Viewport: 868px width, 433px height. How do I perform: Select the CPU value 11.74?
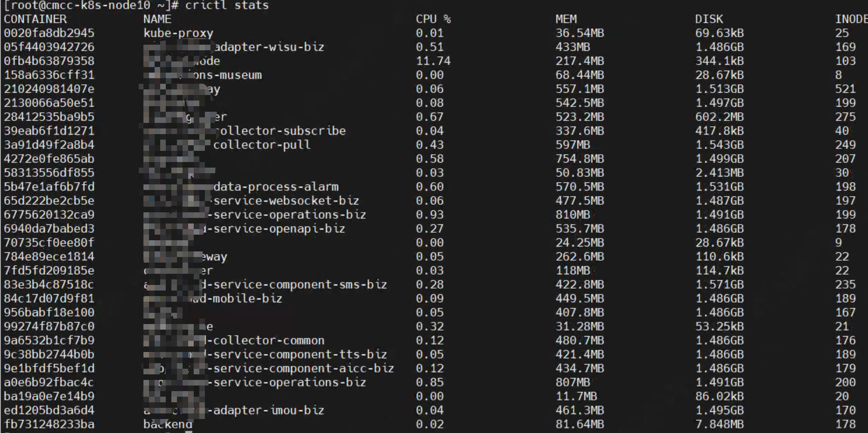click(x=433, y=61)
